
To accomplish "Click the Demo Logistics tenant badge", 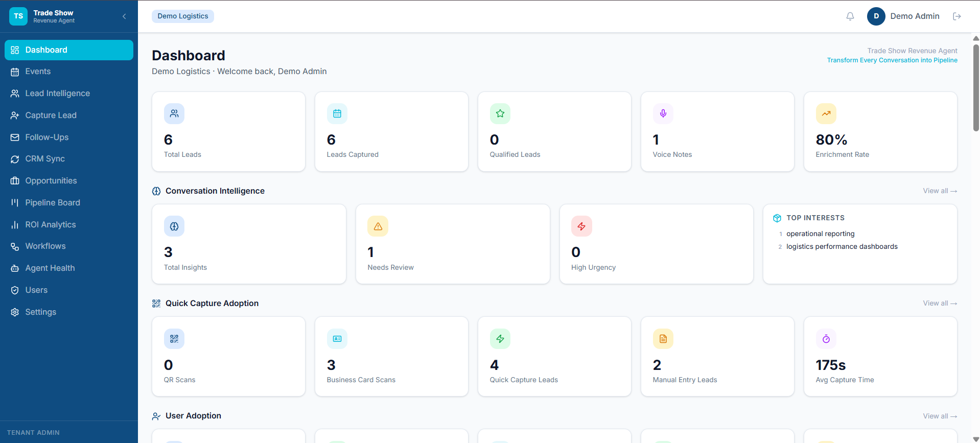I will pos(183,16).
